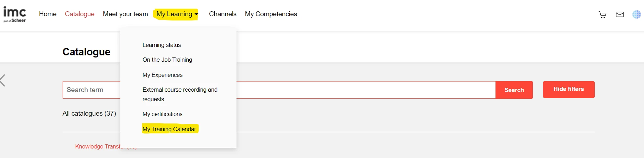
Task: Open My Experiences
Action: click(162, 75)
